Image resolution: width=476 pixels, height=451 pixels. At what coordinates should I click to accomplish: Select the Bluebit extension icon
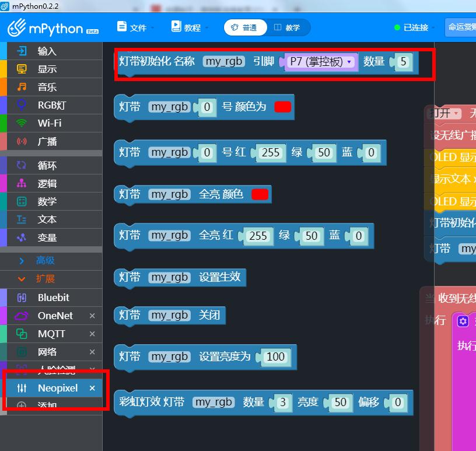click(x=22, y=298)
